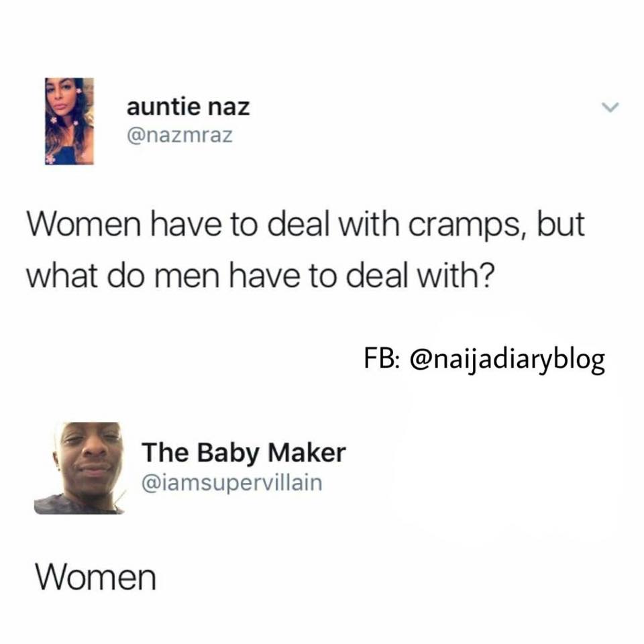
Task: Click the "FB:" label before the watermark
Action: pyautogui.click(x=381, y=358)
